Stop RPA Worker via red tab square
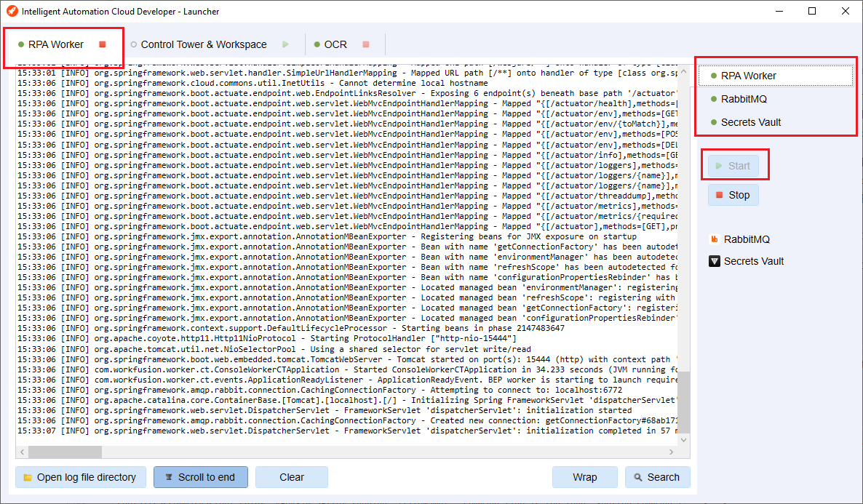Viewport: 863px width, 504px height. [103, 44]
